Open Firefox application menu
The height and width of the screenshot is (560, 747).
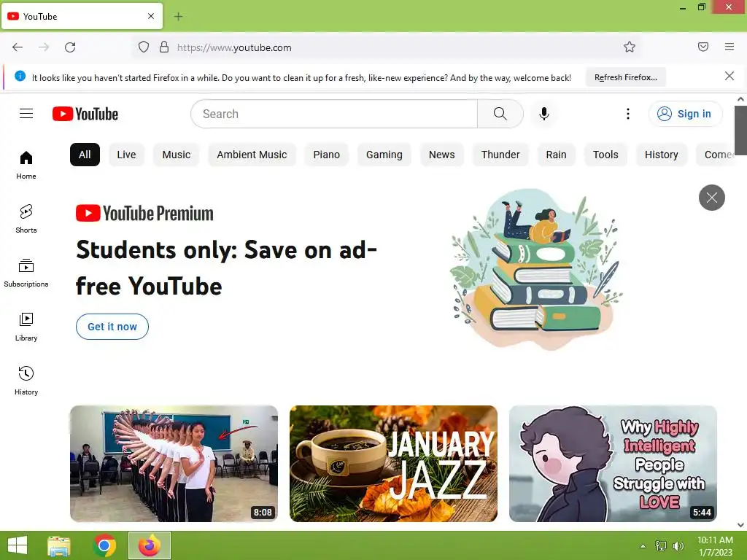[729, 47]
